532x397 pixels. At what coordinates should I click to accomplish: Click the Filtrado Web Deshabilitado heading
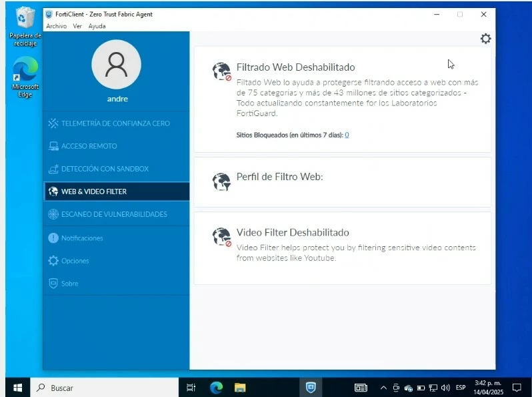click(x=295, y=67)
